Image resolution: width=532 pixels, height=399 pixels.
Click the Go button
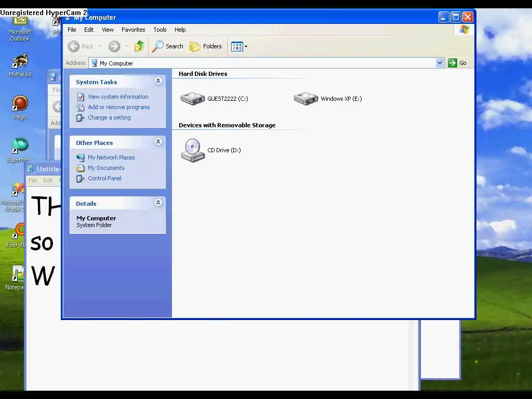[457, 63]
